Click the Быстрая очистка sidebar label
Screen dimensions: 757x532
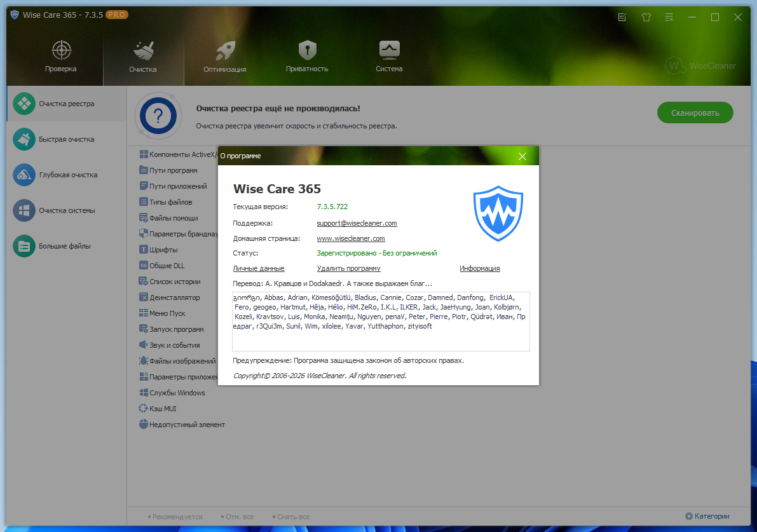[67, 140]
